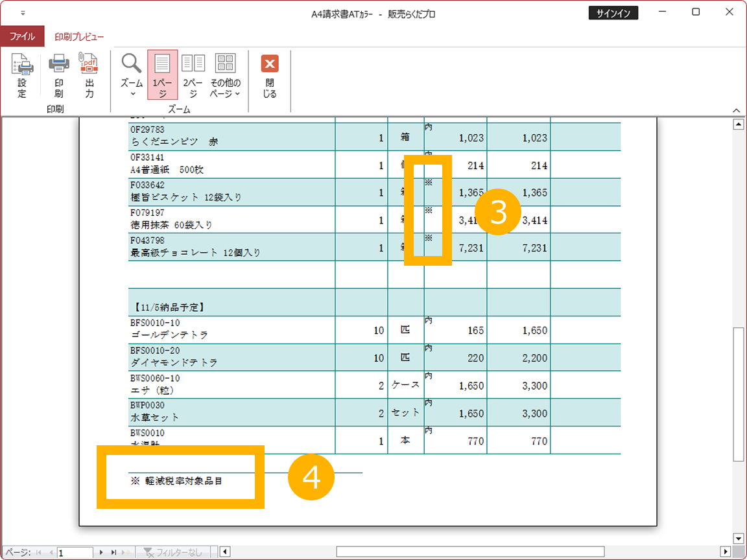Jump to the last page arrow
Screen dimensions: 747x560
coord(113,552)
